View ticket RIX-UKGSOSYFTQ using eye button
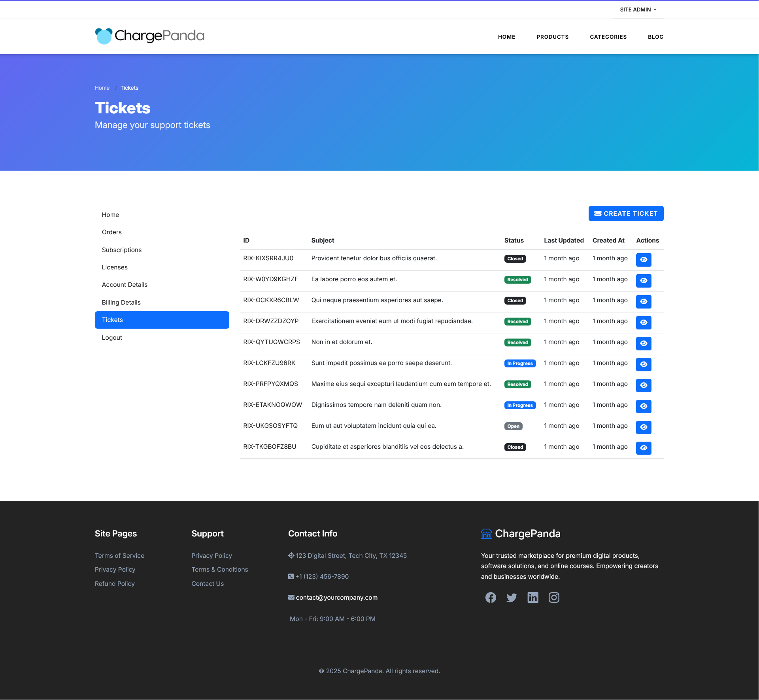The image size is (759, 700). 644,427
